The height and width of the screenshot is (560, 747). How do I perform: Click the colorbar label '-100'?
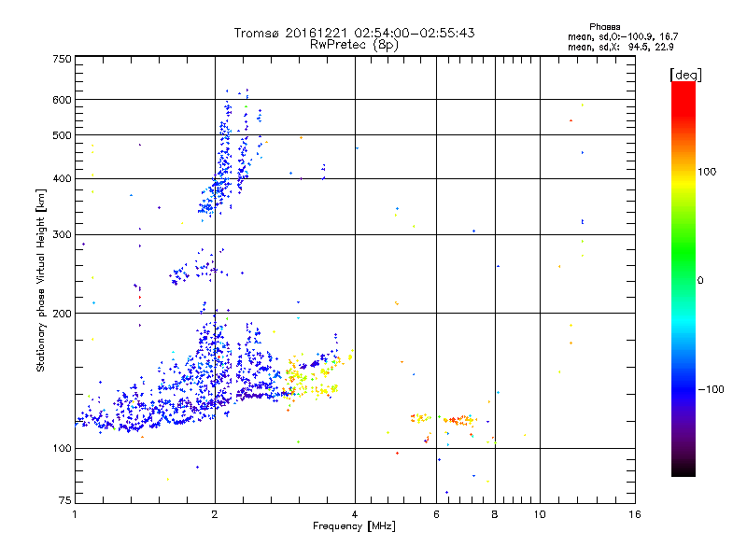[711, 389]
